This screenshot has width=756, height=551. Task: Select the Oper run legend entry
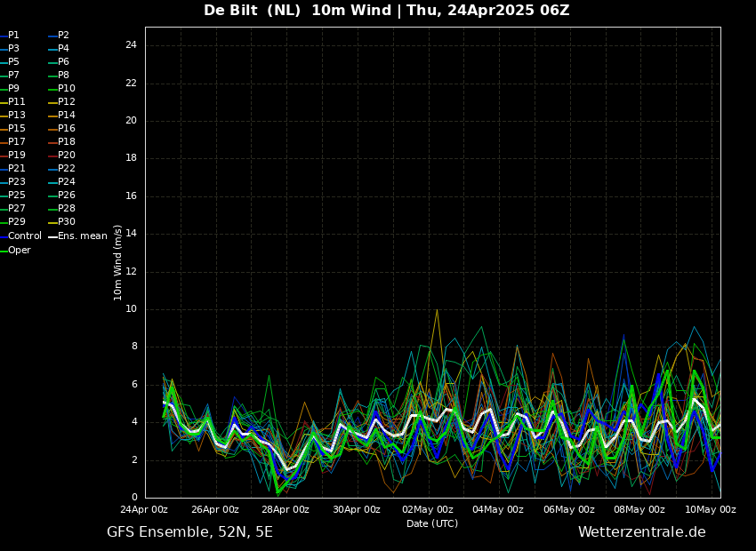click(19, 251)
